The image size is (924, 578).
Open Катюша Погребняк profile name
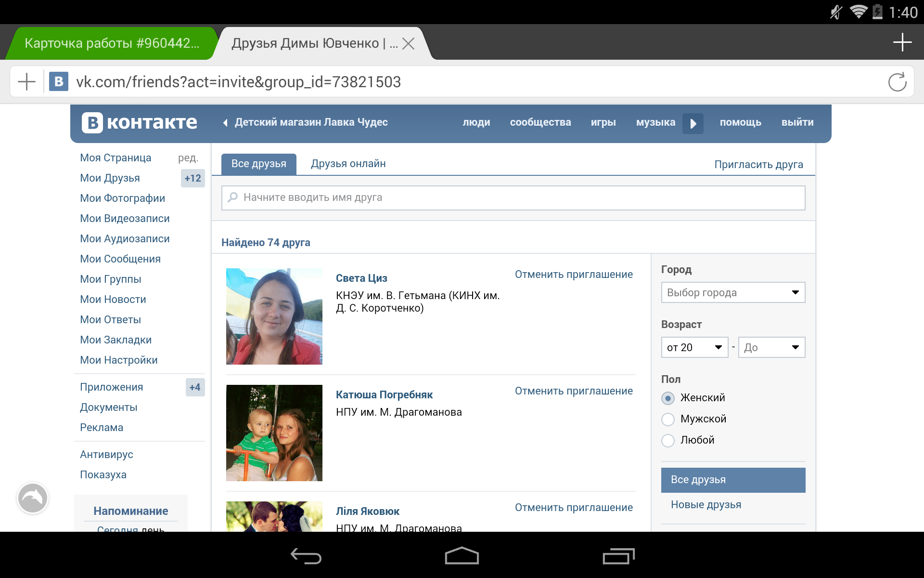coord(384,395)
